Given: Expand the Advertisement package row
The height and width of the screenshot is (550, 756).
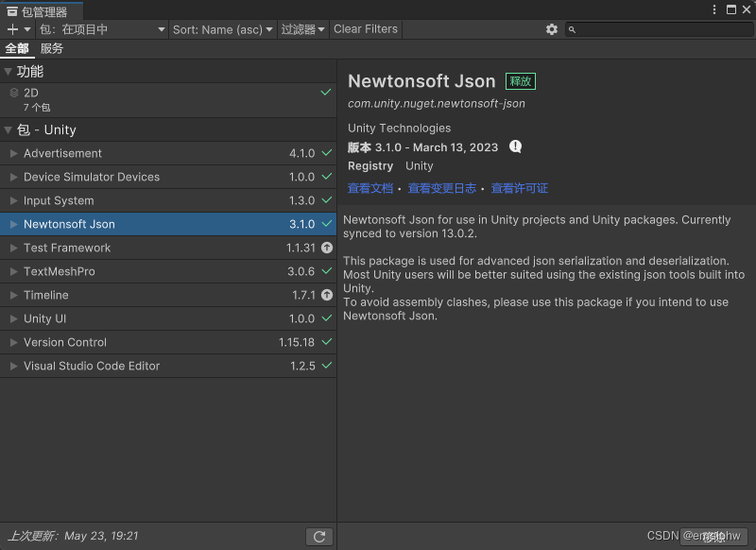Looking at the screenshot, I should [x=13, y=153].
